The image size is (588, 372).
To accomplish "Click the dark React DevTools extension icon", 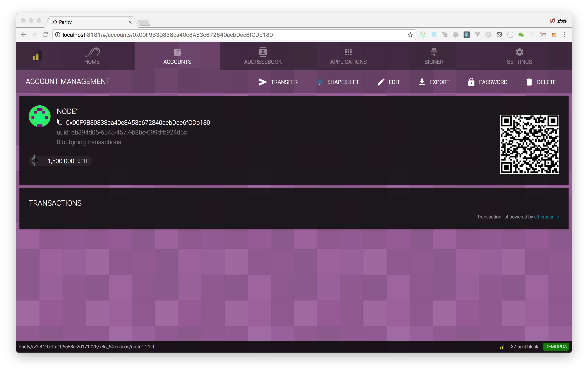I will click(466, 35).
